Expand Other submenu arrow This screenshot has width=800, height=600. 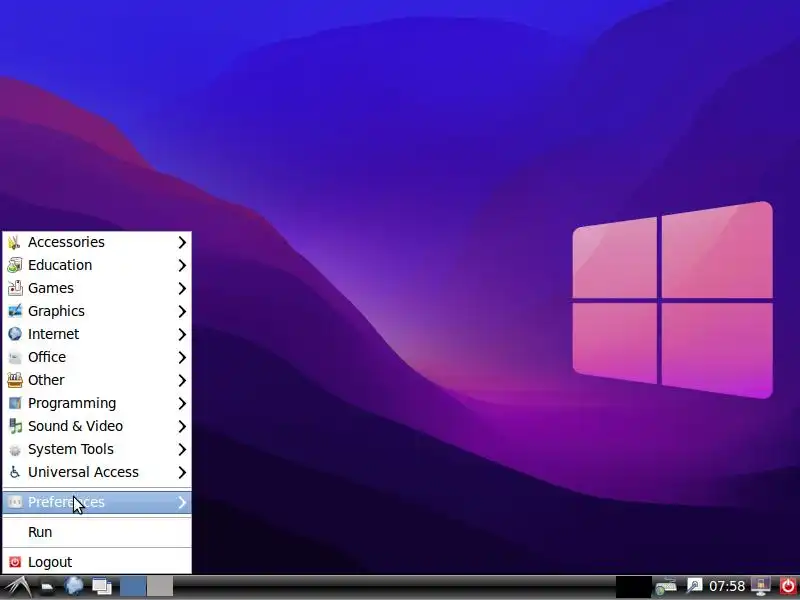pos(182,380)
